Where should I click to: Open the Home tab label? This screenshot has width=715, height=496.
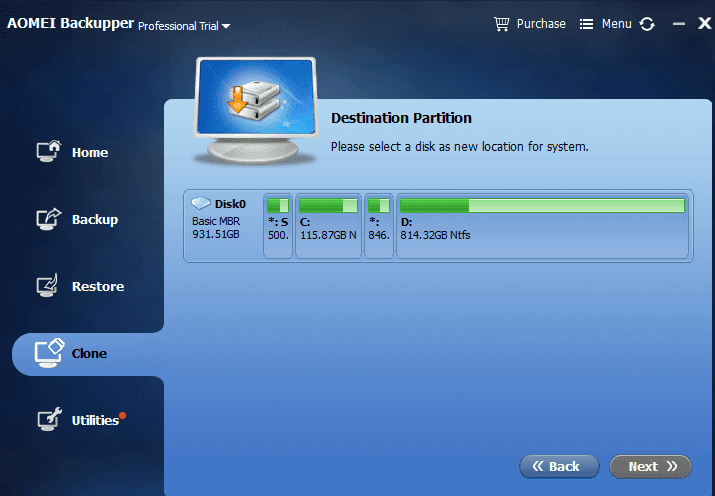pyautogui.click(x=90, y=152)
